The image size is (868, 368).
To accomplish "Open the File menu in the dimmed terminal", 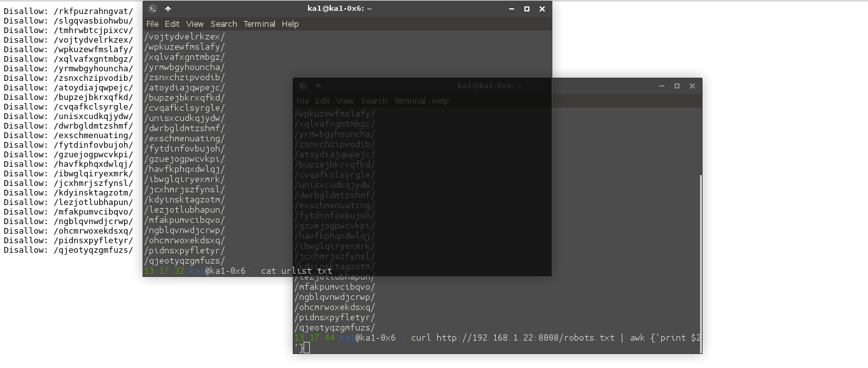I will pos(303,101).
